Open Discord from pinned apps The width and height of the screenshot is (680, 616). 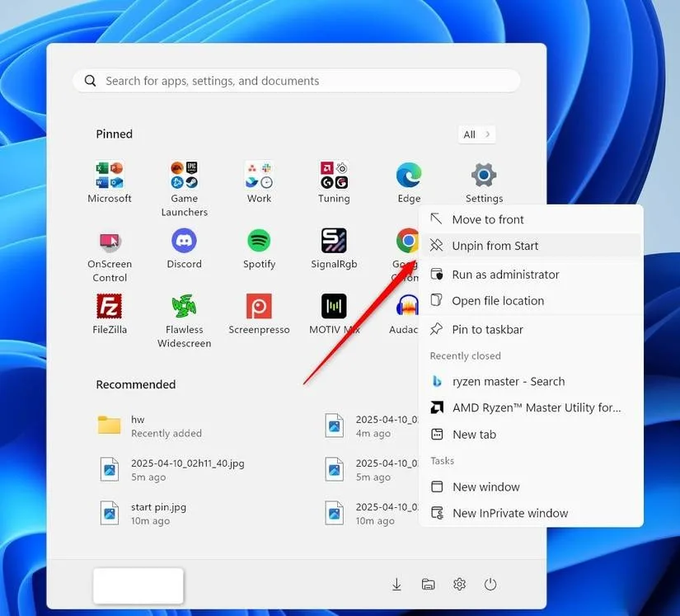(x=185, y=241)
